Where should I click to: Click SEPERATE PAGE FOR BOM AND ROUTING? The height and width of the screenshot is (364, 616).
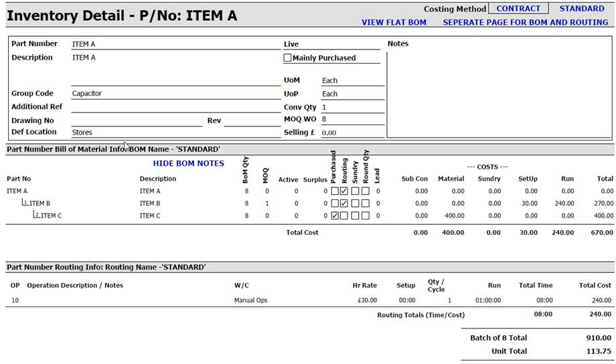point(525,22)
